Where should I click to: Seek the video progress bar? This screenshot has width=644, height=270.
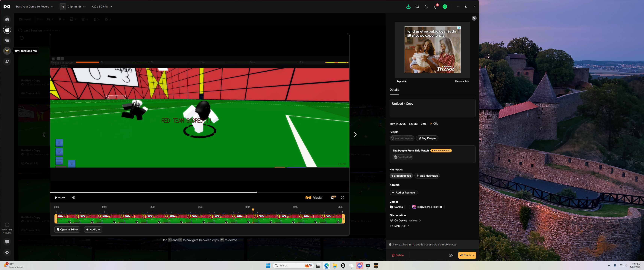click(x=200, y=192)
